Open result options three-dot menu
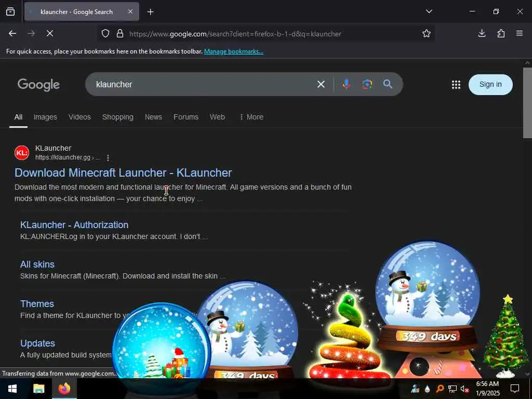The width and height of the screenshot is (532, 399). [108, 158]
